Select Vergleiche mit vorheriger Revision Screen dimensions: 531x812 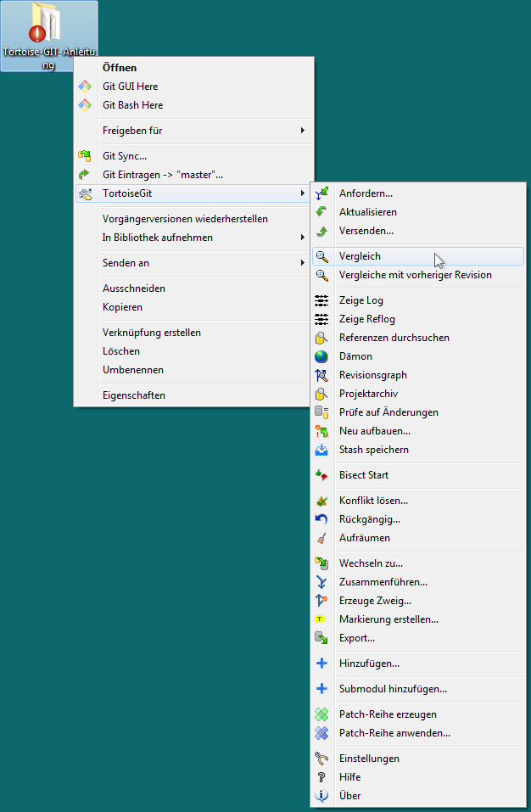pos(418,275)
